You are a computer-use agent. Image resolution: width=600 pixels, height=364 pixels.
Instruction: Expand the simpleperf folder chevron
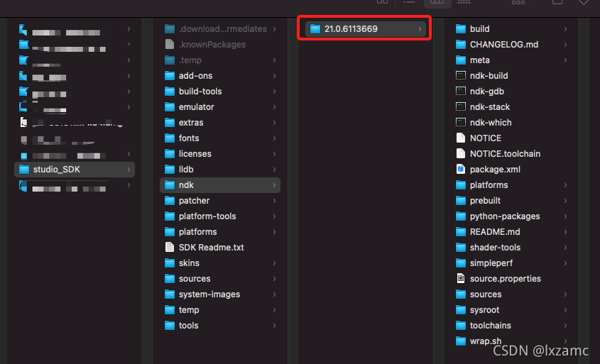pyautogui.click(x=565, y=263)
